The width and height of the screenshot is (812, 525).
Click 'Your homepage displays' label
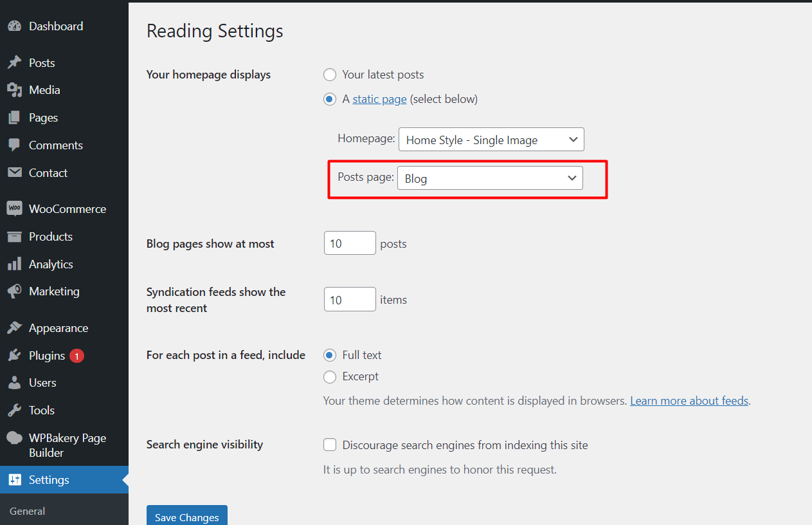click(208, 75)
